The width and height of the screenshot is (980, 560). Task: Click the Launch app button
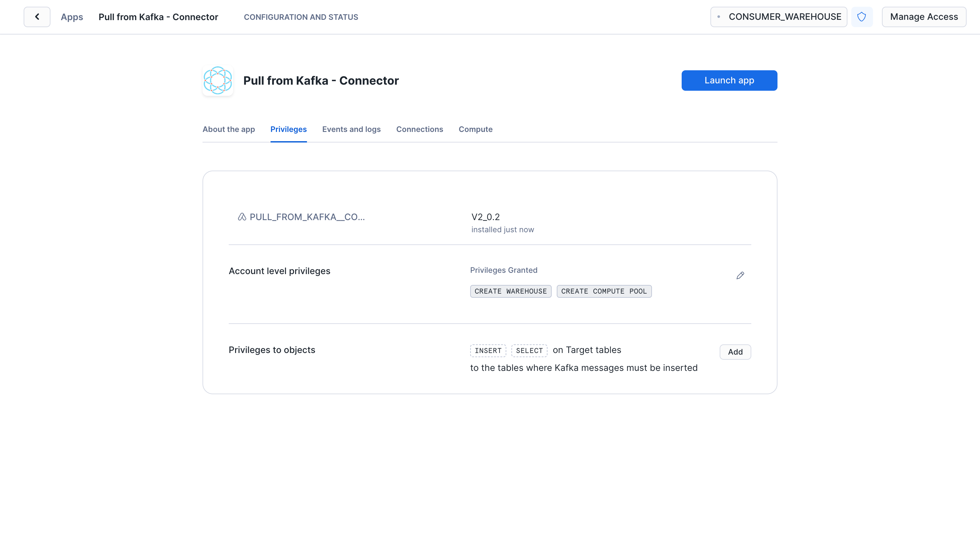(x=729, y=80)
